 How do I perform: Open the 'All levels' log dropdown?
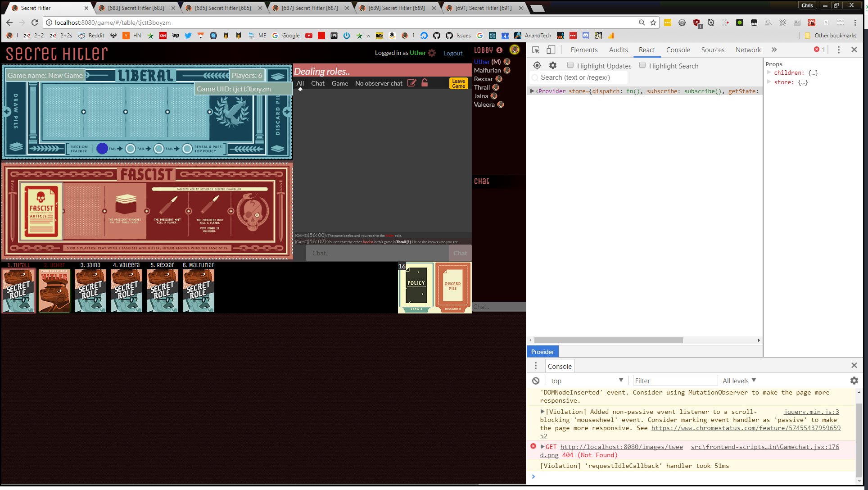pyautogui.click(x=739, y=381)
